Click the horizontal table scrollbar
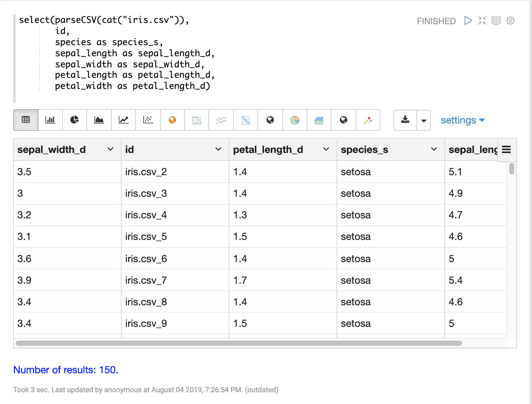 (239, 343)
